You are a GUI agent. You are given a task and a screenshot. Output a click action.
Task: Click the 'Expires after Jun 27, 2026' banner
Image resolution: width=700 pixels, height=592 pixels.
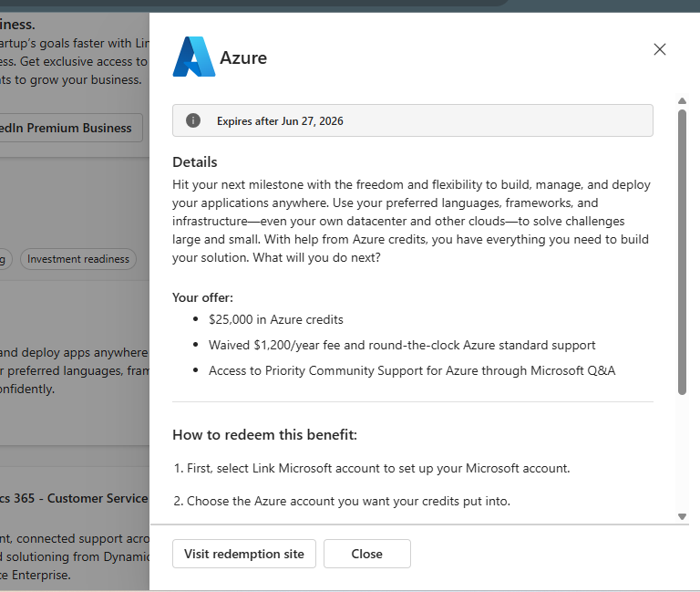pyautogui.click(x=412, y=120)
